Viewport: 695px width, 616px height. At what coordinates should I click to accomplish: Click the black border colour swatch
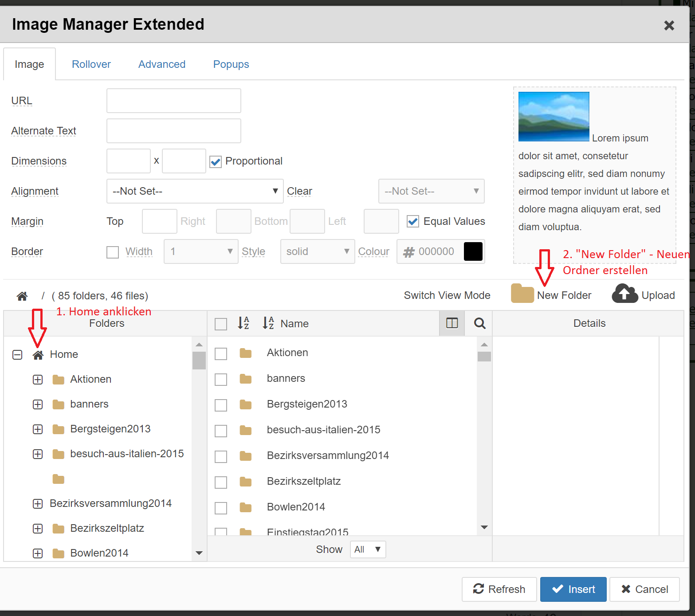click(473, 251)
